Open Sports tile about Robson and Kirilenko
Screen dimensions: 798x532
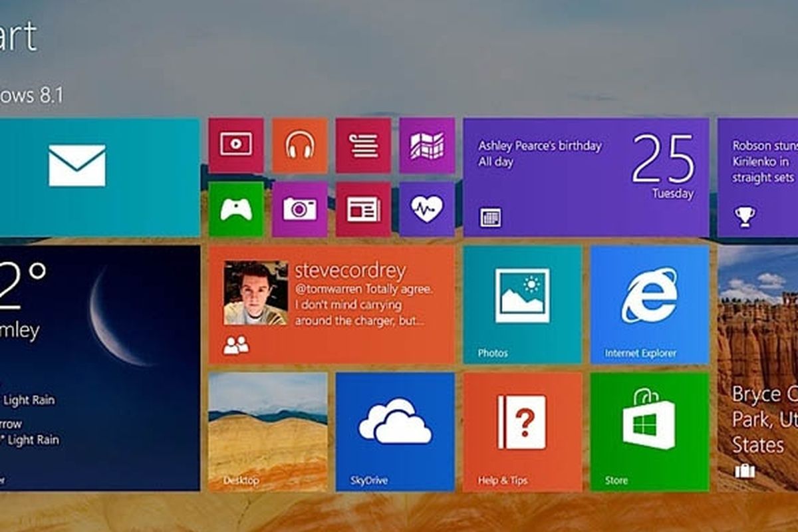757,178
